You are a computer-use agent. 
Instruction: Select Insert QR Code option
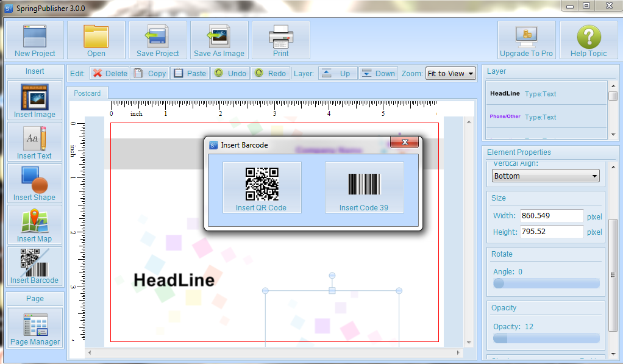pyautogui.click(x=262, y=188)
